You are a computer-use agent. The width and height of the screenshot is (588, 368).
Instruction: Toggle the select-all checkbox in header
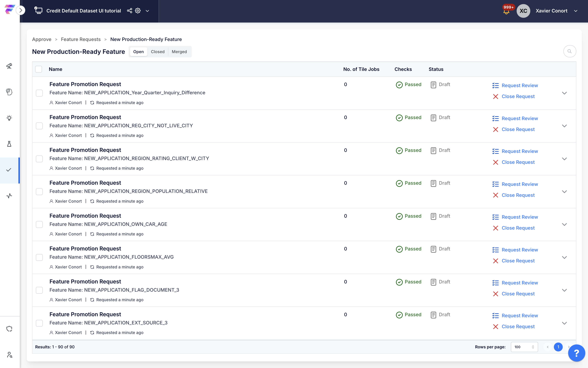[39, 69]
